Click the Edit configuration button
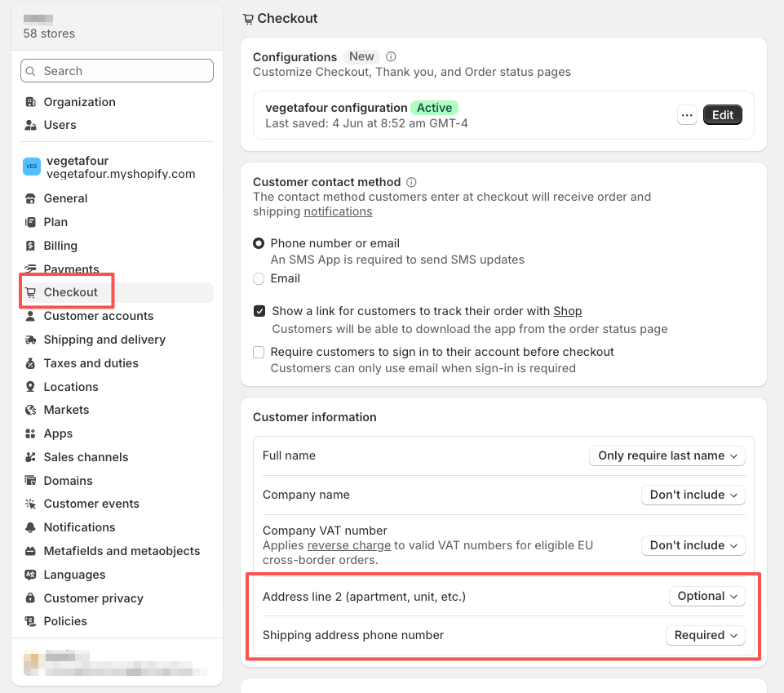Viewport: 784px width, 693px height. [x=723, y=115]
